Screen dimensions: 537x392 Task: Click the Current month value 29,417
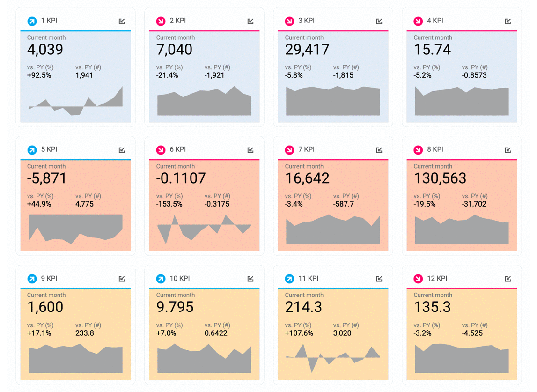[307, 49]
